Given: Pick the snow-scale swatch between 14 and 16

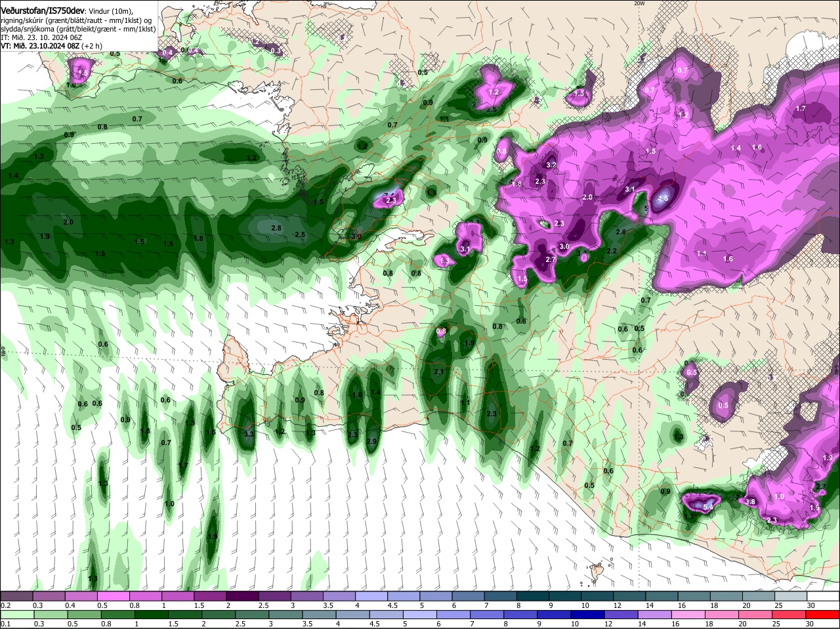Looking at the screenshot, I should [x=660, y=596].
